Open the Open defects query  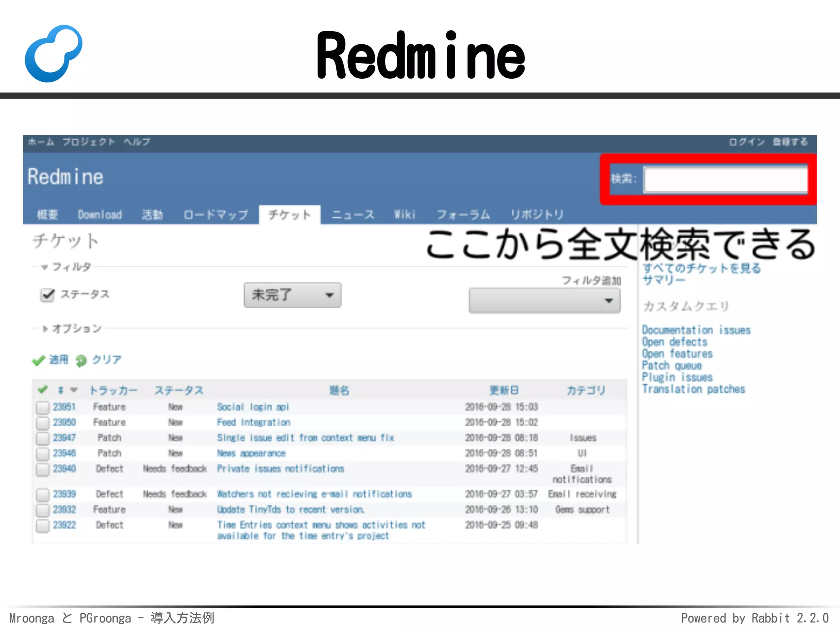(x=675, y=342)
